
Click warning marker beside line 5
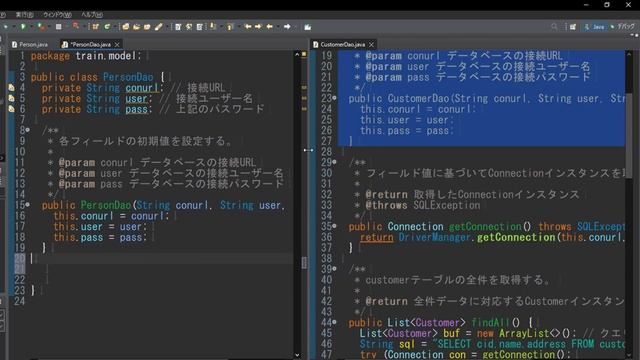click(x=11, y=98)
